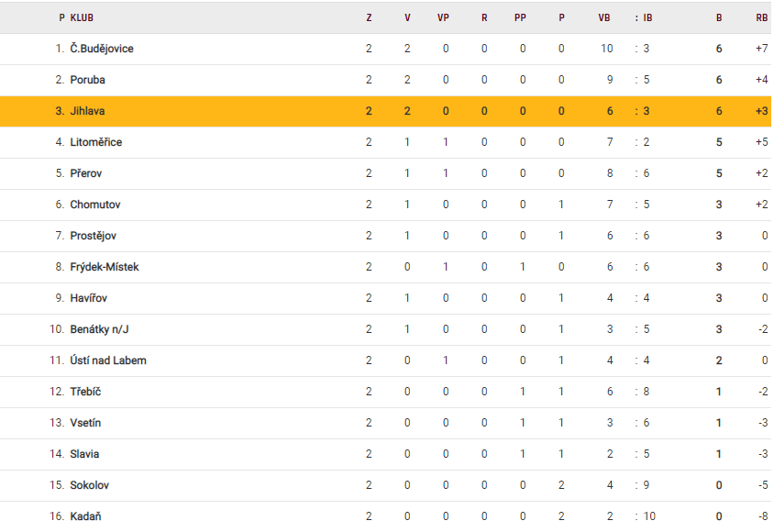Click Ústí nad Labem team name

[x=108, y=360]
